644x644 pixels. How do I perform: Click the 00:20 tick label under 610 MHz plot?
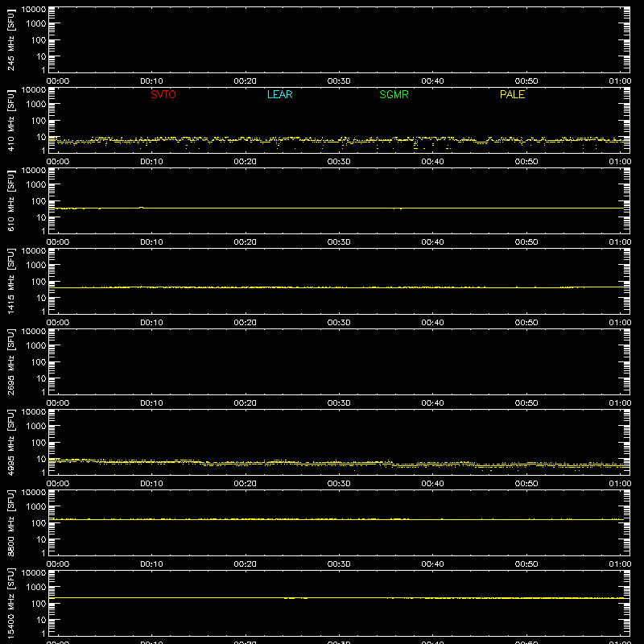coord(246,242)
